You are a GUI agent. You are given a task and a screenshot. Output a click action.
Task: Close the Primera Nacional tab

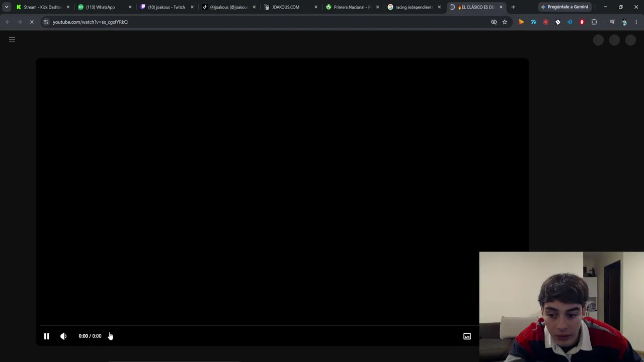[x=377, y=7]
